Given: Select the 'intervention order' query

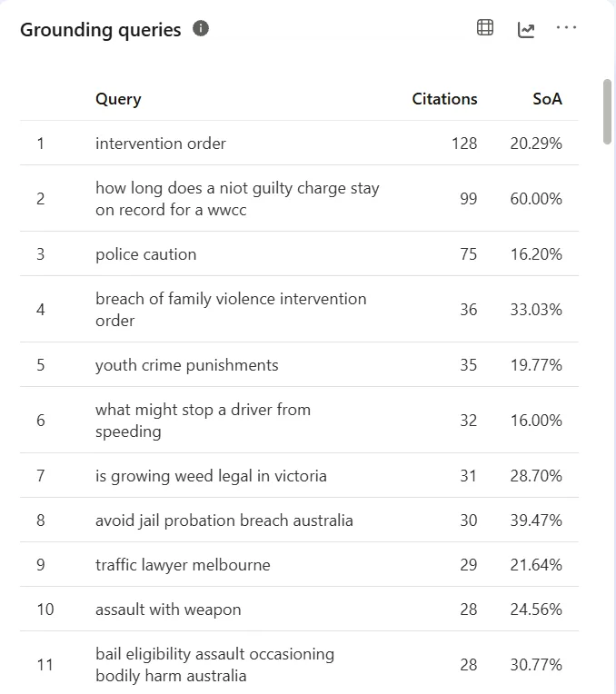Looking at the screenshot, I should [161, 144].
